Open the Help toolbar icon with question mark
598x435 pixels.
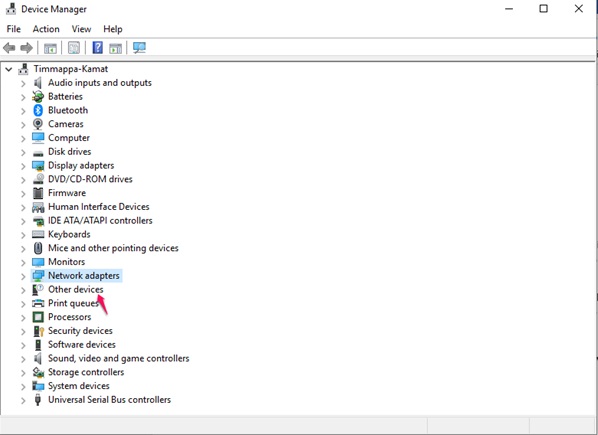98,48
